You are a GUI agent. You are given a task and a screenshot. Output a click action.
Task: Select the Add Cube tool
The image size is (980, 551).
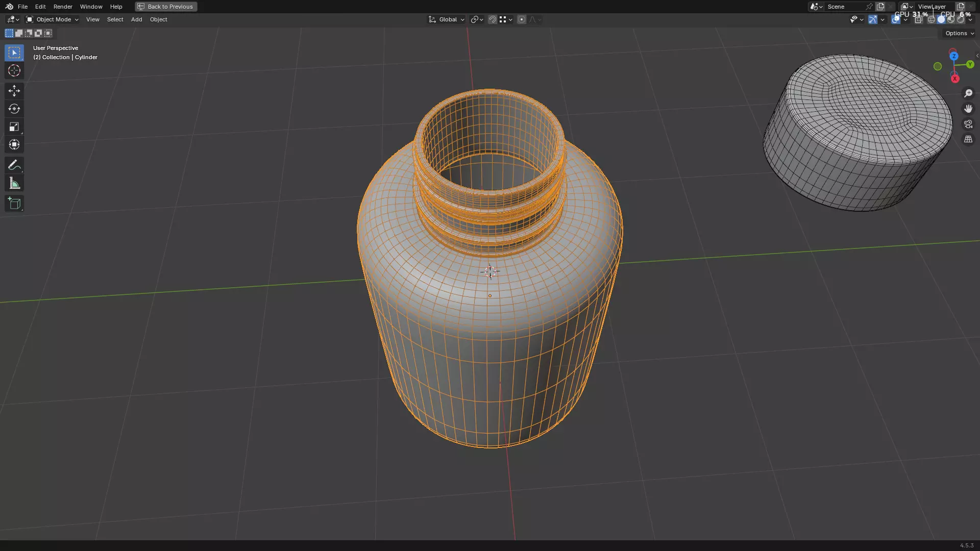14,203
